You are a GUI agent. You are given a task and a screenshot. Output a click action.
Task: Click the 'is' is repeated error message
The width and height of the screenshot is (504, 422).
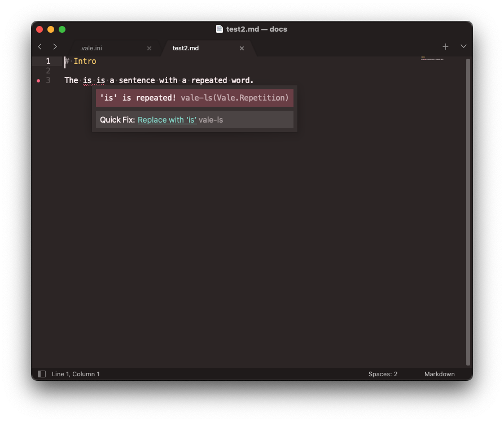(x=138, y=98)
